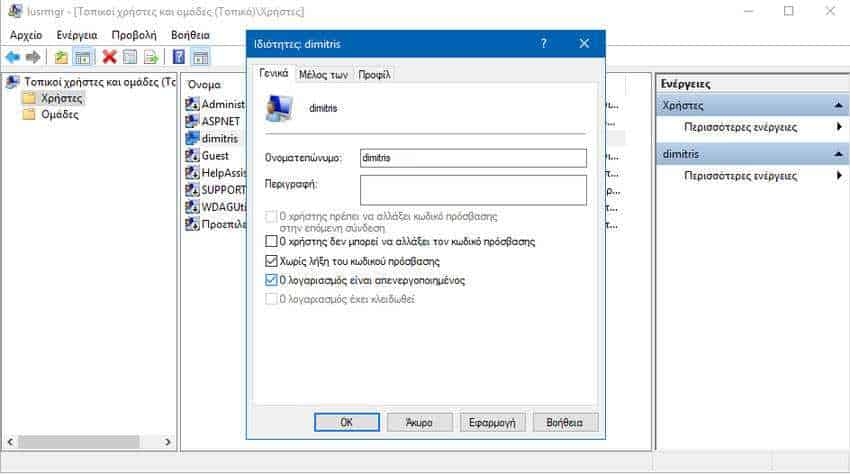
Task: Expand Περισσότερες ενέργειες arrow under Χρήστες
Action: (x=839, y=127)
